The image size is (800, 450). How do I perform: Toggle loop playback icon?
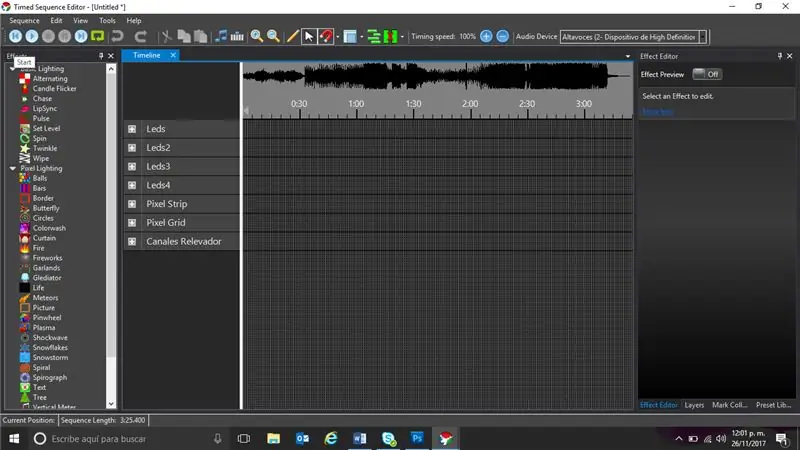pos(97,36)
